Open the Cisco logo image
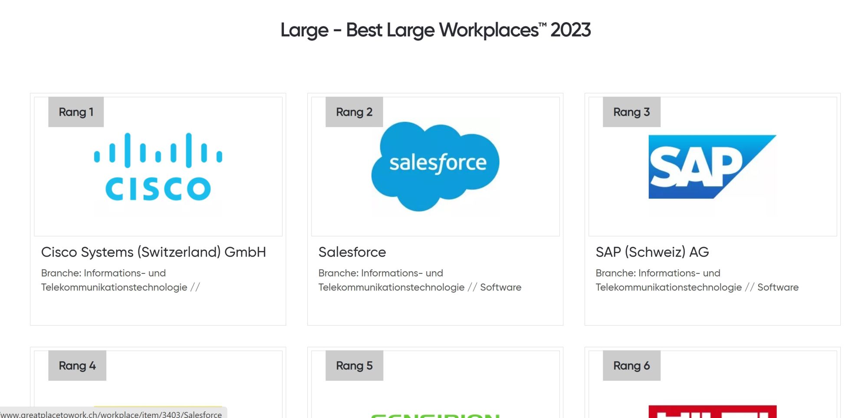This screenshot has height=418, width=868. pyautogui.click(x=158, y=167)
